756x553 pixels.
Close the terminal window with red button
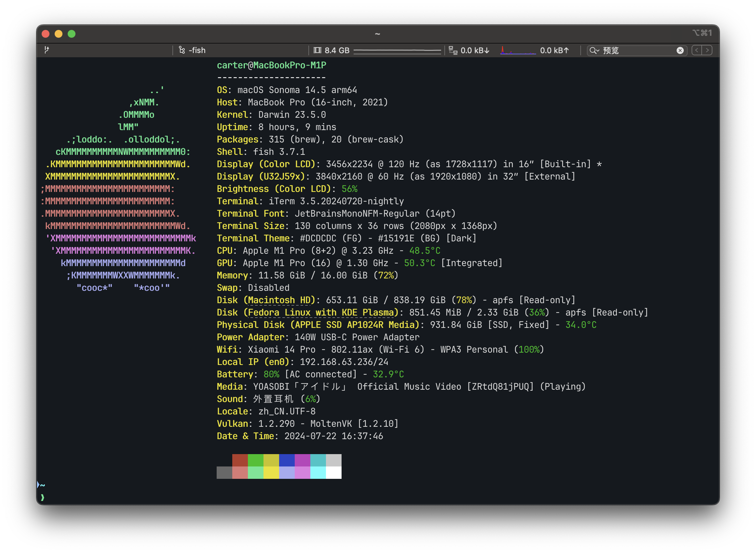(46, 34)
